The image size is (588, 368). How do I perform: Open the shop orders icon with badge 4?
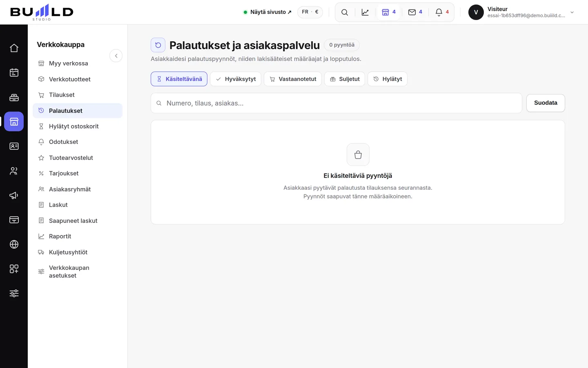(x=389, y=12)
